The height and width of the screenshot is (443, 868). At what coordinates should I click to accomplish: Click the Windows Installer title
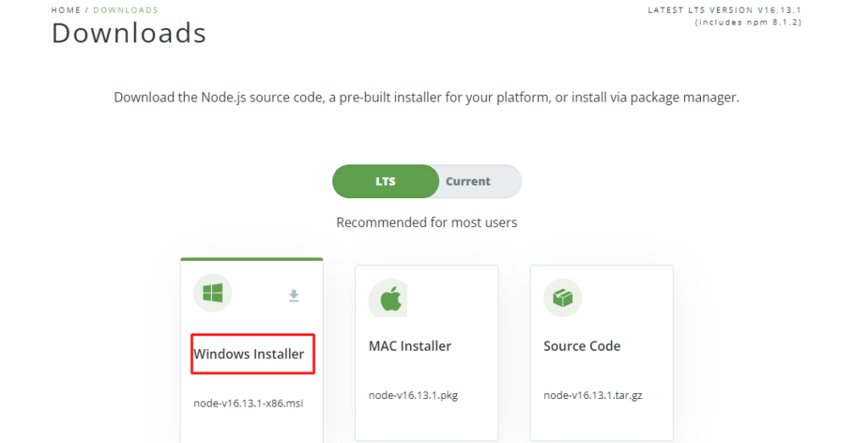(248, 354)
